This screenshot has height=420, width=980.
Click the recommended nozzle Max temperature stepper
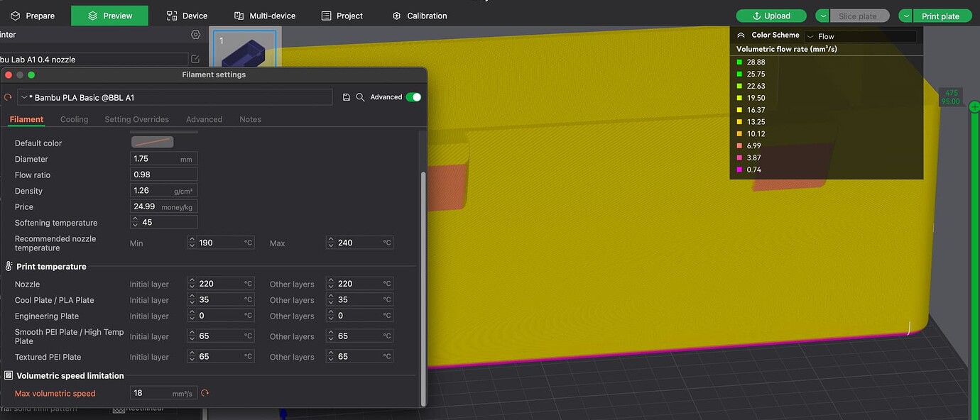330,243
